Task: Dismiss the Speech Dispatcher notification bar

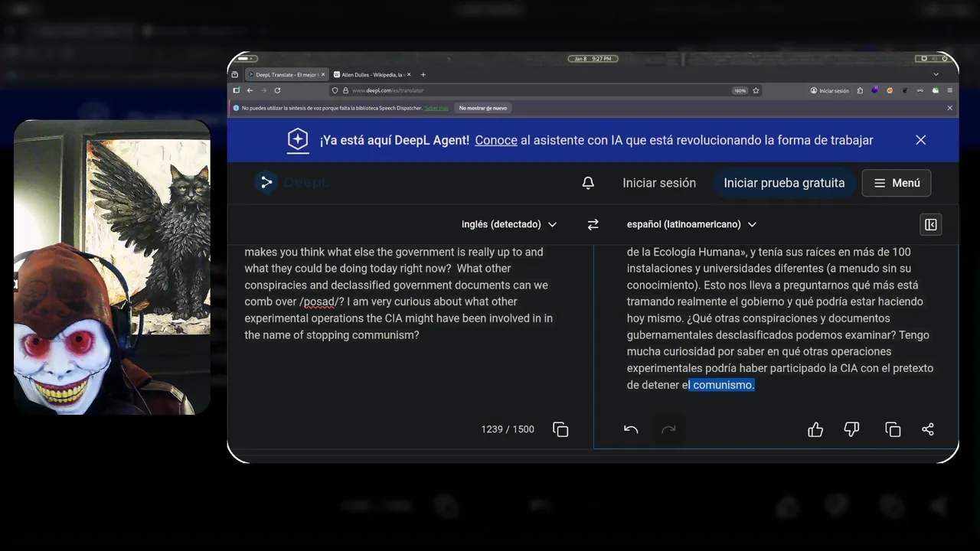Action: click(x=950, y=108)
